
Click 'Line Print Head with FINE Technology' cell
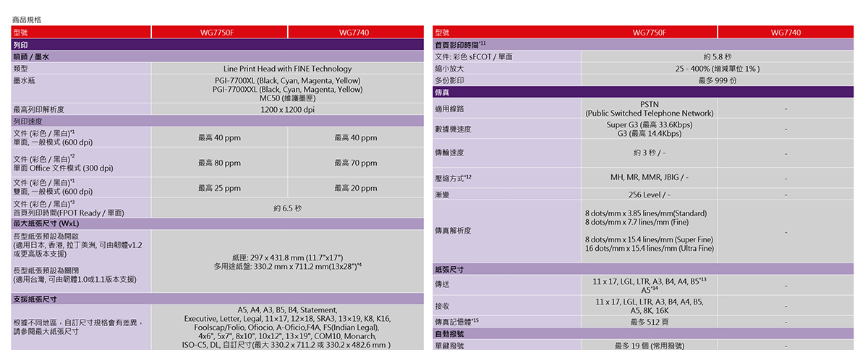coord(287,69)
